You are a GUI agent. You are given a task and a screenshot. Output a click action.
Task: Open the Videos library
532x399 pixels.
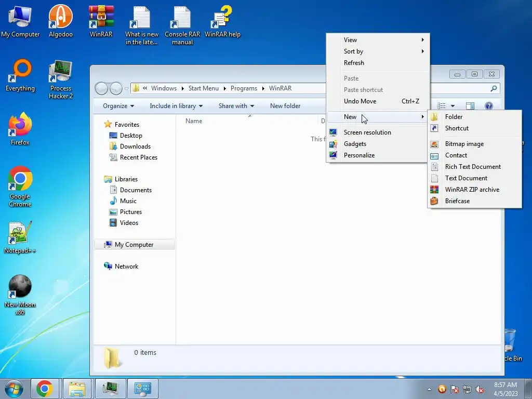[124, 222]
